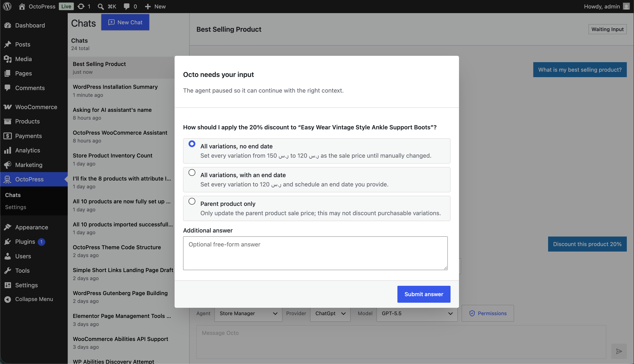
Task: Click the WooCommerce logo icon
Action: coord(7,107)
